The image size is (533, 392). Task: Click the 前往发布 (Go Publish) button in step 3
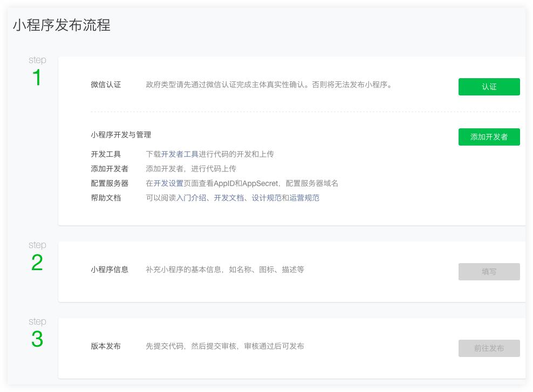489,348
